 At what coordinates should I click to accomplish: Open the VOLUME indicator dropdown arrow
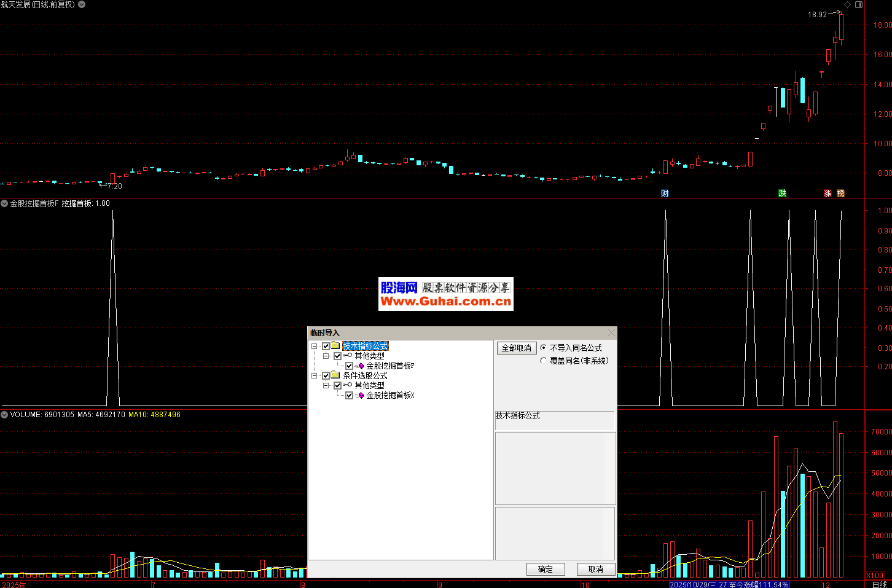(4, 415)
